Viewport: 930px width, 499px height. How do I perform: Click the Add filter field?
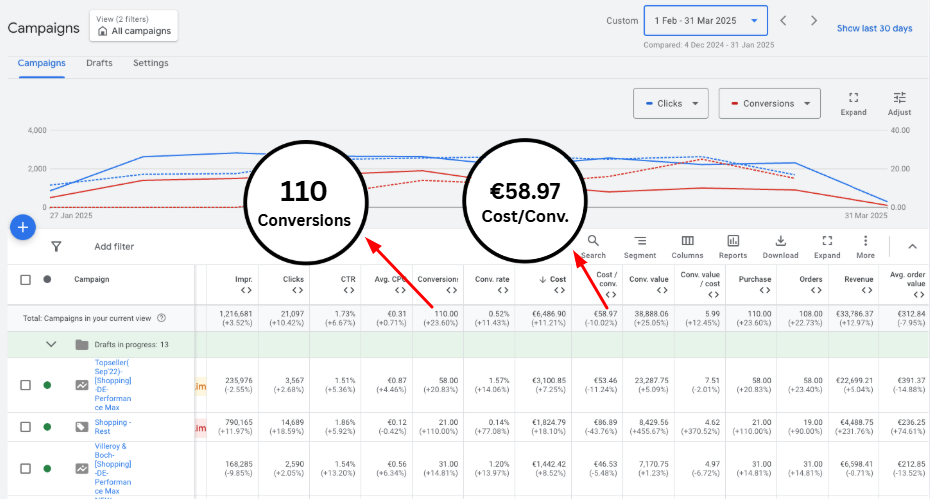114,247
